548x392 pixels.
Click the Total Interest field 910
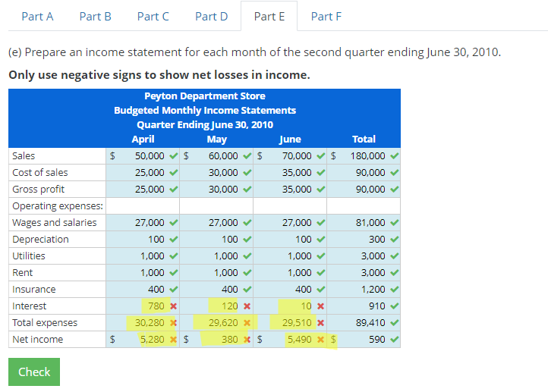coord(364,306)
